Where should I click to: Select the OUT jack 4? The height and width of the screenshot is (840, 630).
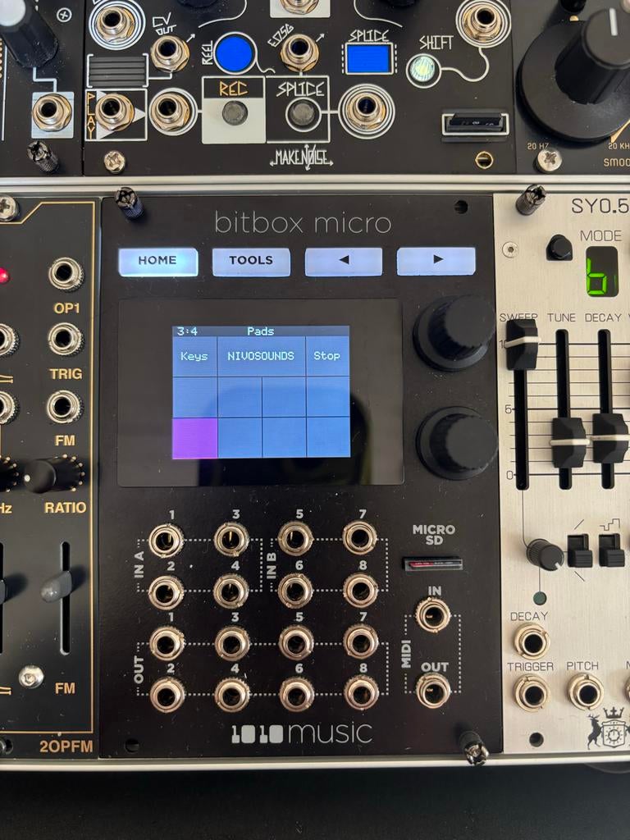click(232, 694)
